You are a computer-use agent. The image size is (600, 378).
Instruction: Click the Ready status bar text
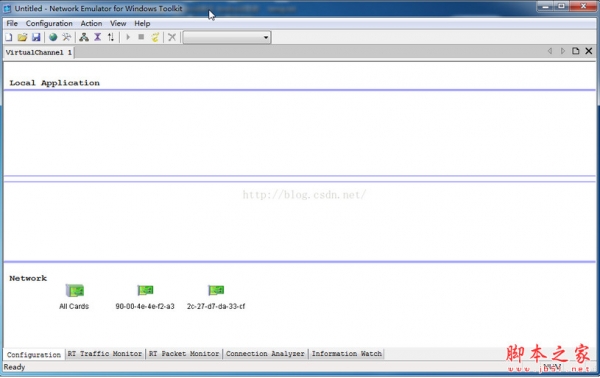click(14, 367)
